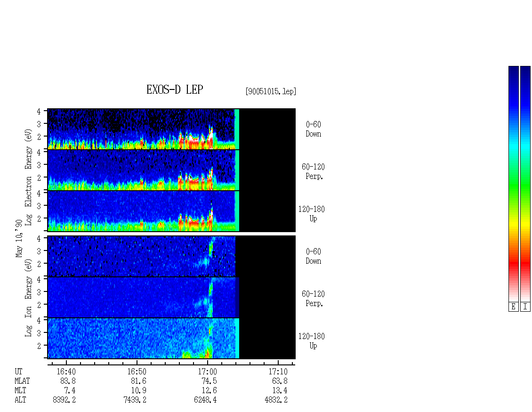Viewport: 532px width, 412px height.
Task: Click the ALT value 7439.2
Action: click(135, 400)
